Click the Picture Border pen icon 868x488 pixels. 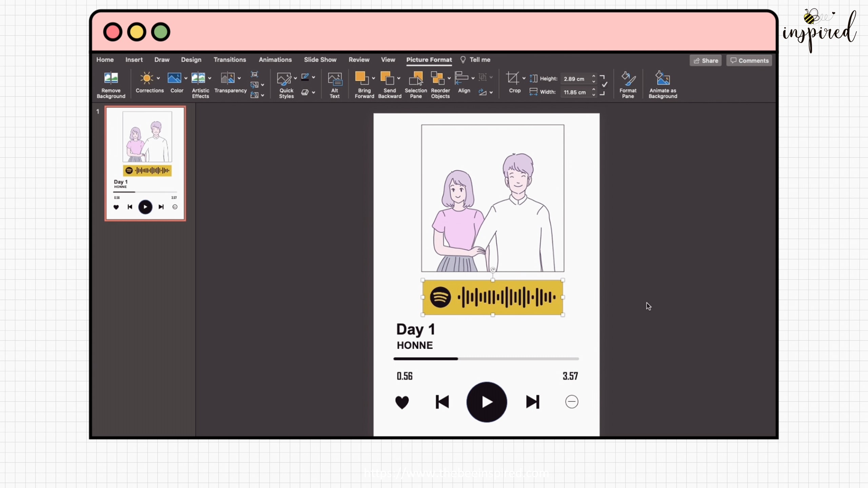click(305, 77)
